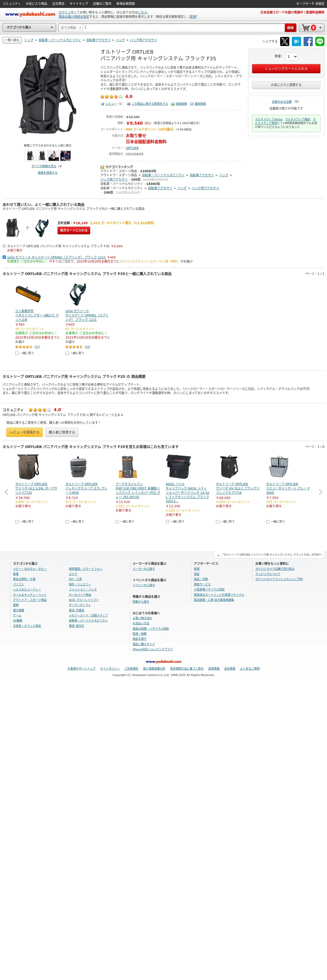Viewport: 327px width, 980px height.
Task: Check buy-together for pedal reflector
Action: [17, 353]
